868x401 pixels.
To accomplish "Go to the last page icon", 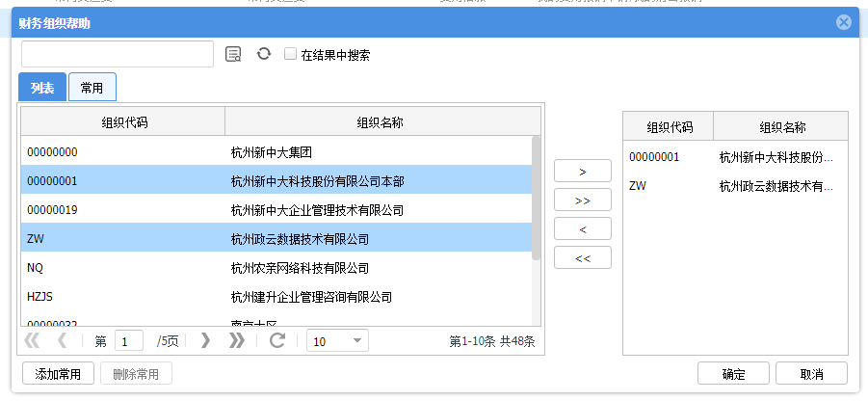I will [236, 340].
